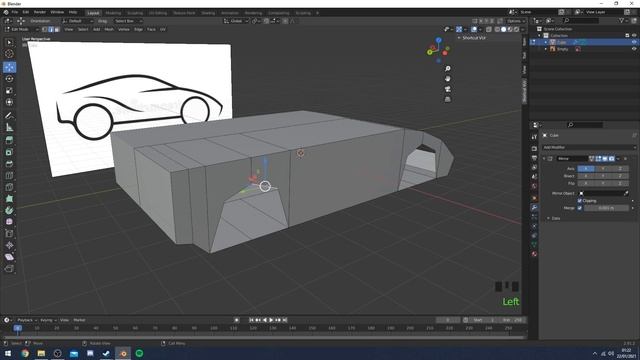Viewport: 640px width, 360px height.
Task: Select the Measure tool
Action: pos(9,128)
